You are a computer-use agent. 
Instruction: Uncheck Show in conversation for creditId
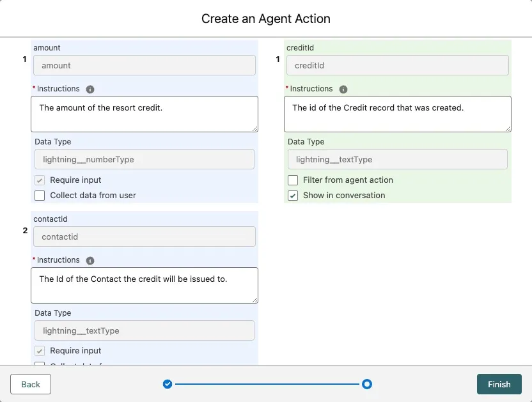[293, 196]
